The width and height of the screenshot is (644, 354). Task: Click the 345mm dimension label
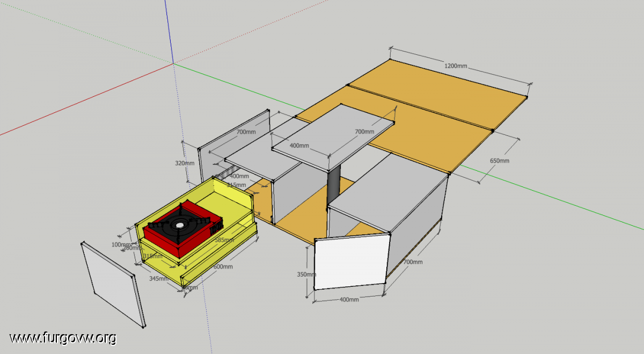(x=158, y=278)
